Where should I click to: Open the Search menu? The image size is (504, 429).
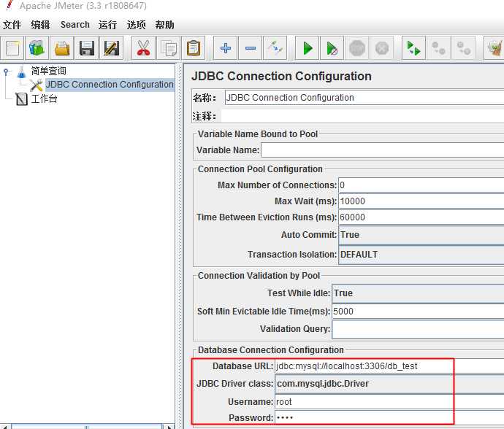pos(75,25)
